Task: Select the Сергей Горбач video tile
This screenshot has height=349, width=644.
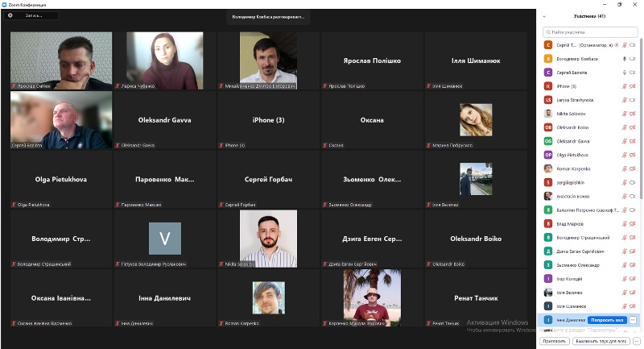Action: click(x=268, y=179)
